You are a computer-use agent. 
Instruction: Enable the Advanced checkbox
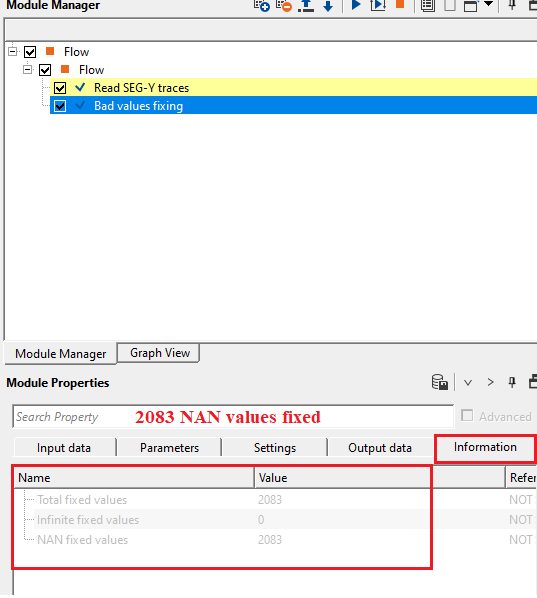point(467,415)
